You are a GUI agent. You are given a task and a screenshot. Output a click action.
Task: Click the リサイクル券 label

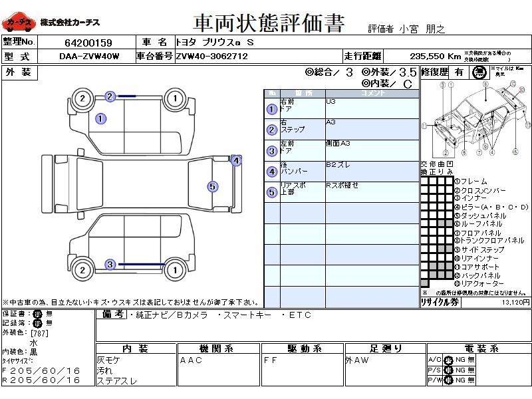tap(440, 302)
